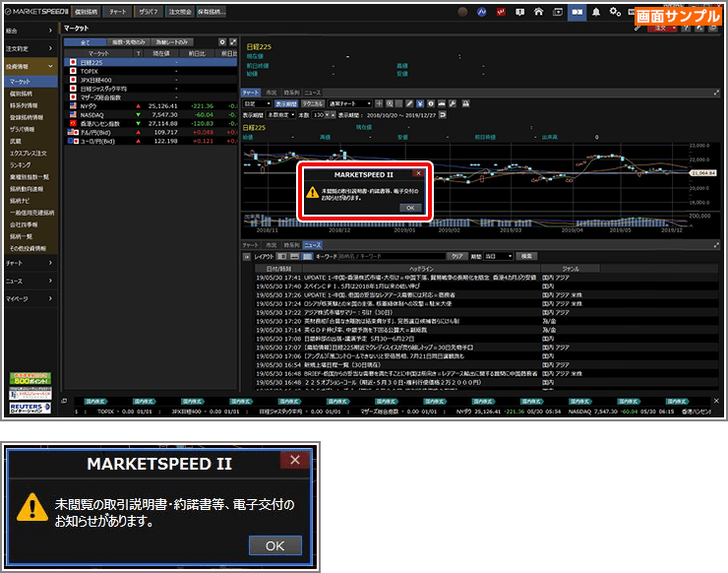
Task: Maximize the lower news panel via corner arrows
Action: coord(716,245)
